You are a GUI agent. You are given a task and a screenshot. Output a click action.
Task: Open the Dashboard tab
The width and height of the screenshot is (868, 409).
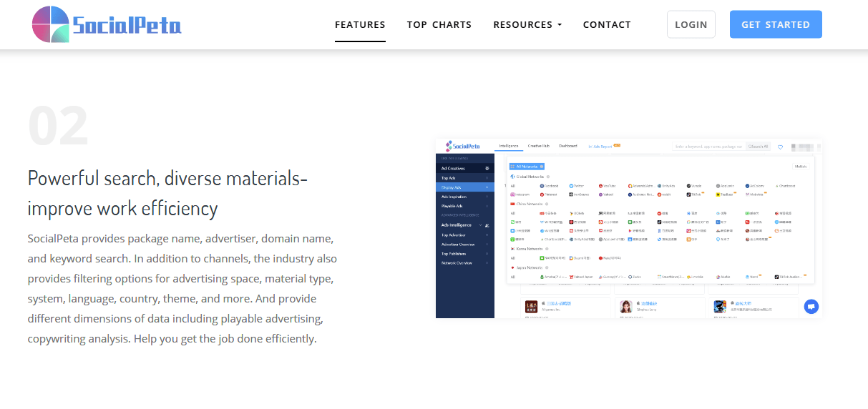(568, 146)
